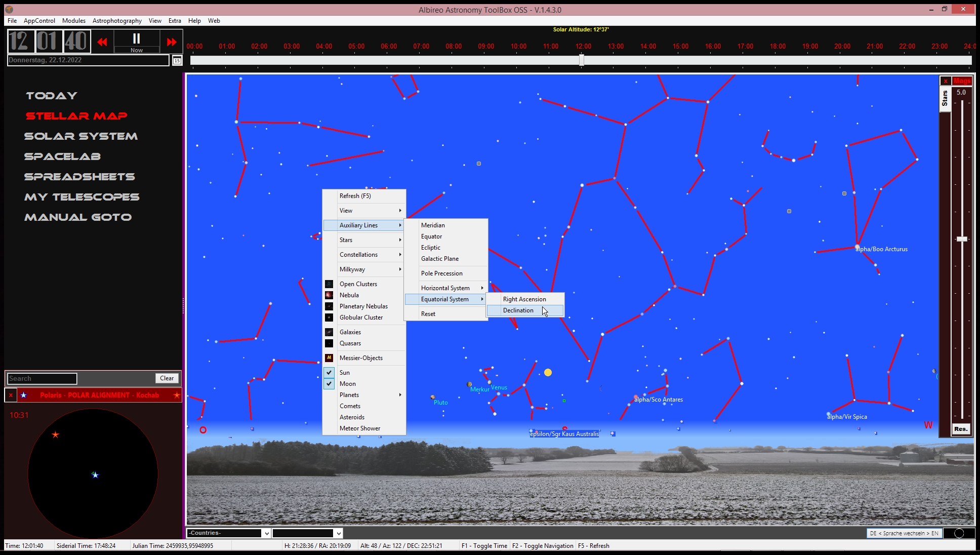Open the calendar icon next to the date
980x555 pixels.
177,60
